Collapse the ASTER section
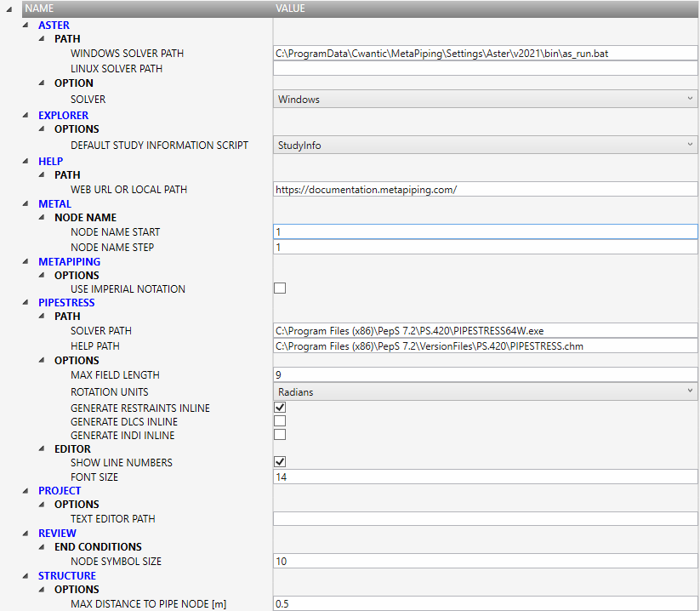Screen dimensions: 700x611 click(x=26, y=26)
